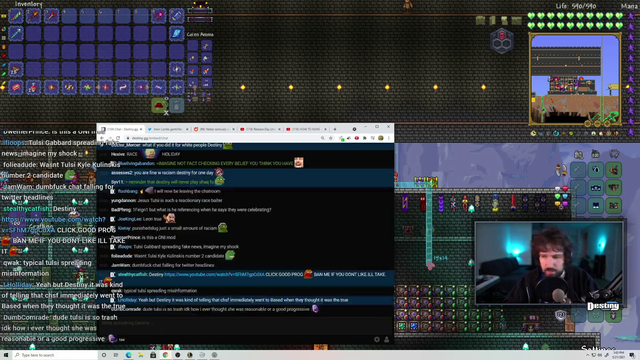
Task: Open File Explorer from taskbar
Action: (141, 355)
